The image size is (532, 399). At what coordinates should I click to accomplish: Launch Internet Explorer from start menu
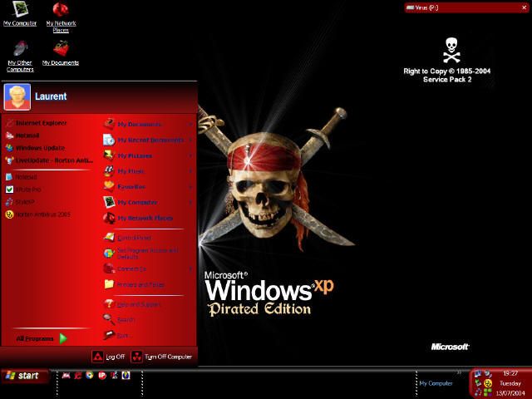tap(37, 123)
